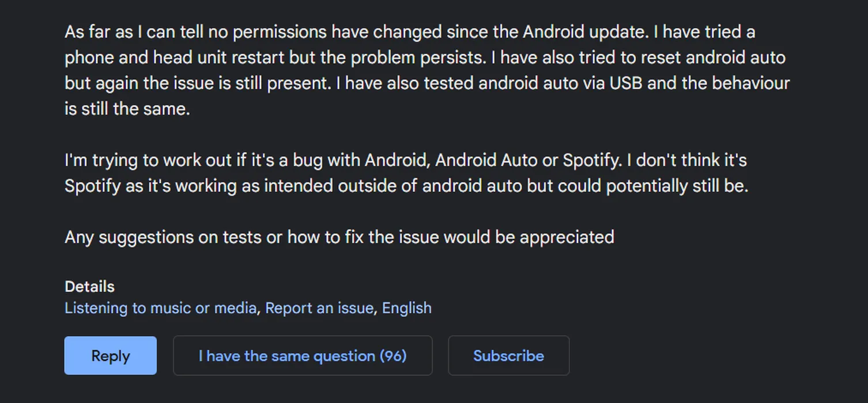868x403 pixels.
Task: Click the word 'appreciated' ending the post
Action: 567,237
